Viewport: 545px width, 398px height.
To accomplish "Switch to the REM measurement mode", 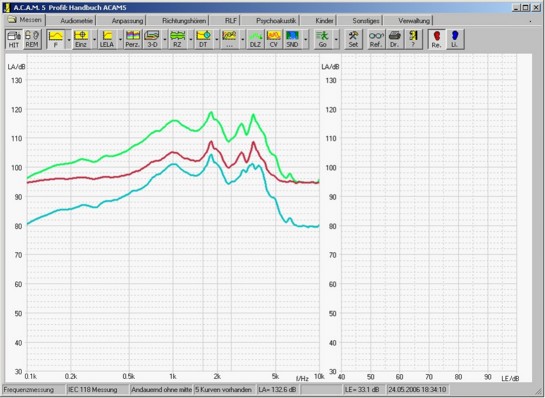I will 32,39.
